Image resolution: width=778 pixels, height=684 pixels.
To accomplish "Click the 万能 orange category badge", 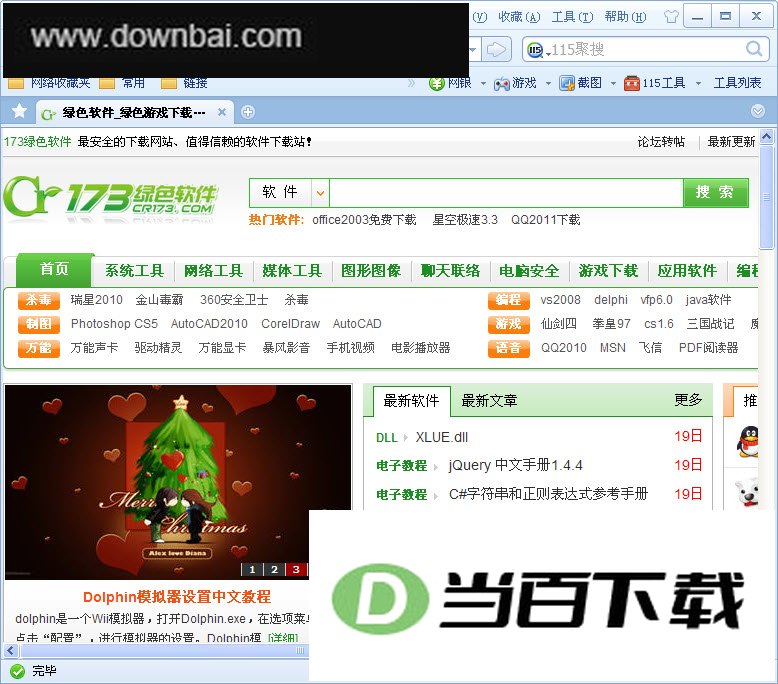I will [39, 348].
